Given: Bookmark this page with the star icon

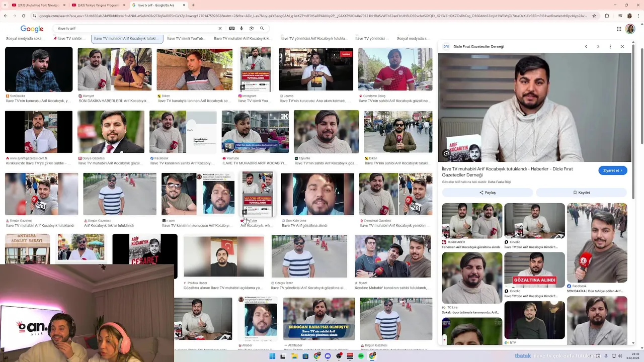Looking at the screenshot, I should (594, 16).
